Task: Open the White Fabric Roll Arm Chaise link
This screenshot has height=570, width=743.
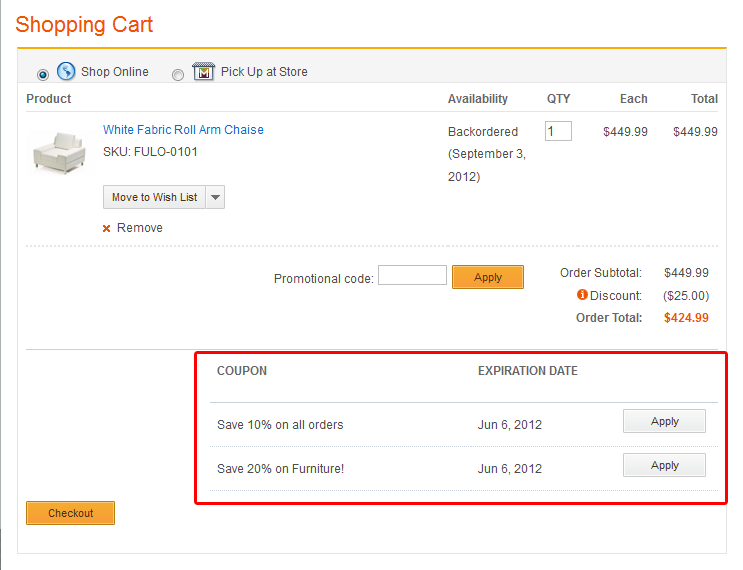Action: coord(183,130)
